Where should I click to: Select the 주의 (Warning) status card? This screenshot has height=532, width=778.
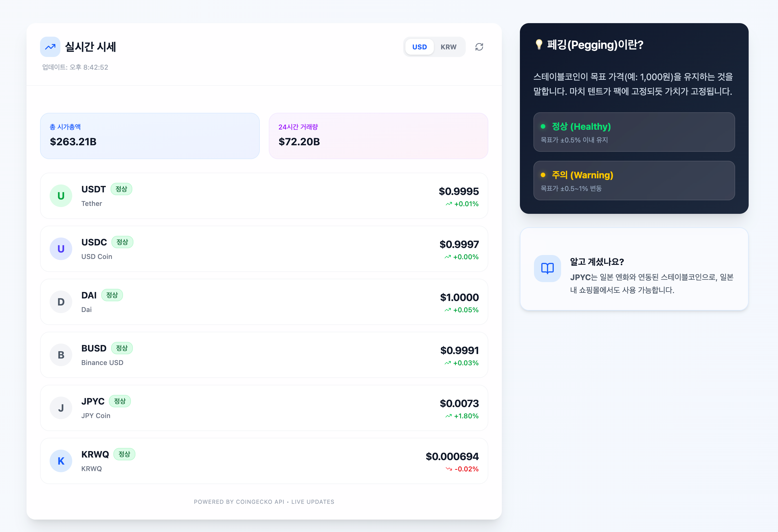pos(634,181)
